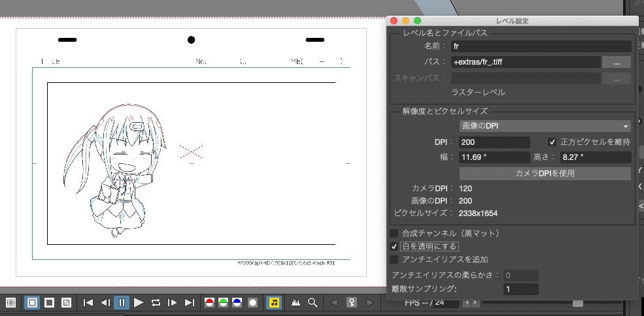
Task: Toggle the green channel icon
Action: point(224,303)
